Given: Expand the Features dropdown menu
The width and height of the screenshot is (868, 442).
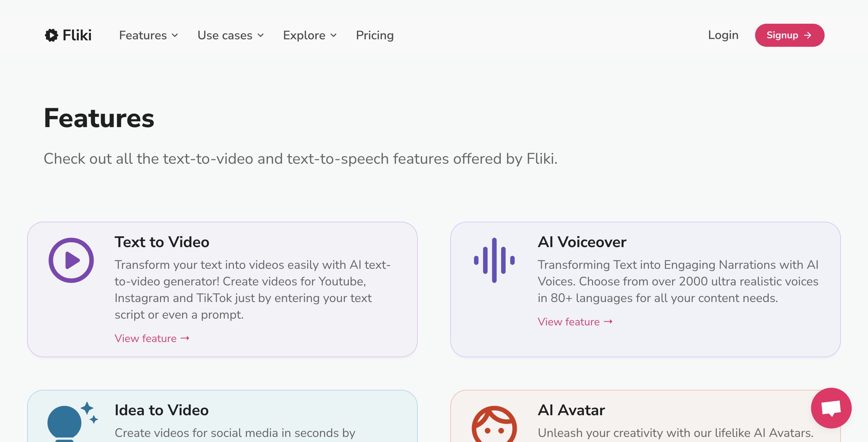Looking at the screenshot, I should 149,35.
